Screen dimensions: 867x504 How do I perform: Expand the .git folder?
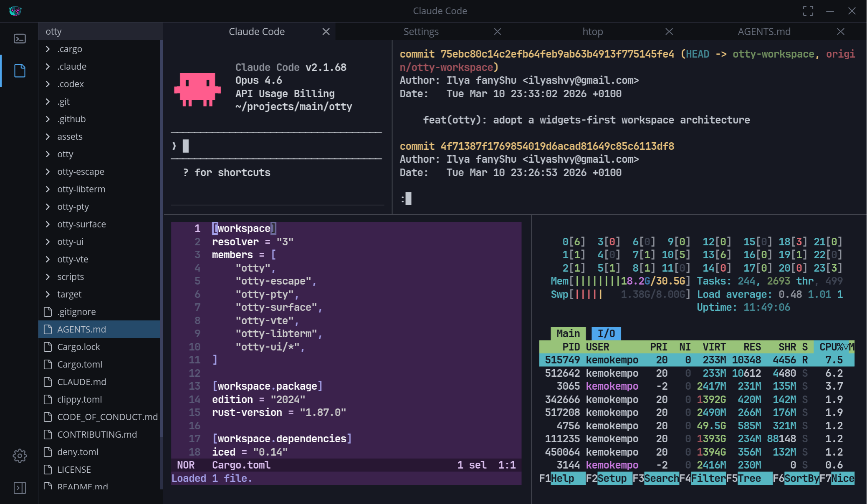[99, 101]
